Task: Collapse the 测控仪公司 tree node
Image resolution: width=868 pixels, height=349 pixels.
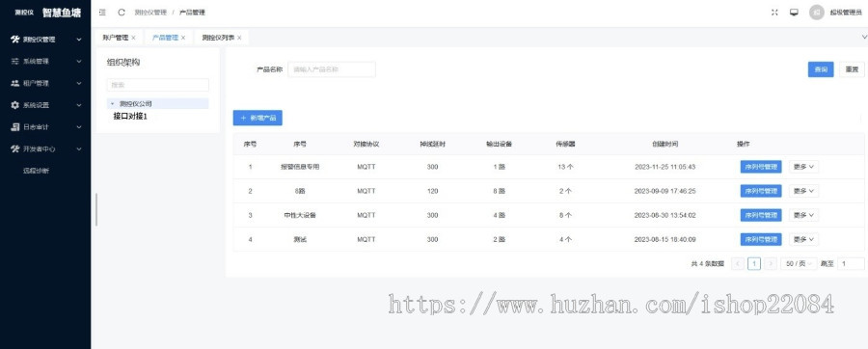Action: click(113, 103)
